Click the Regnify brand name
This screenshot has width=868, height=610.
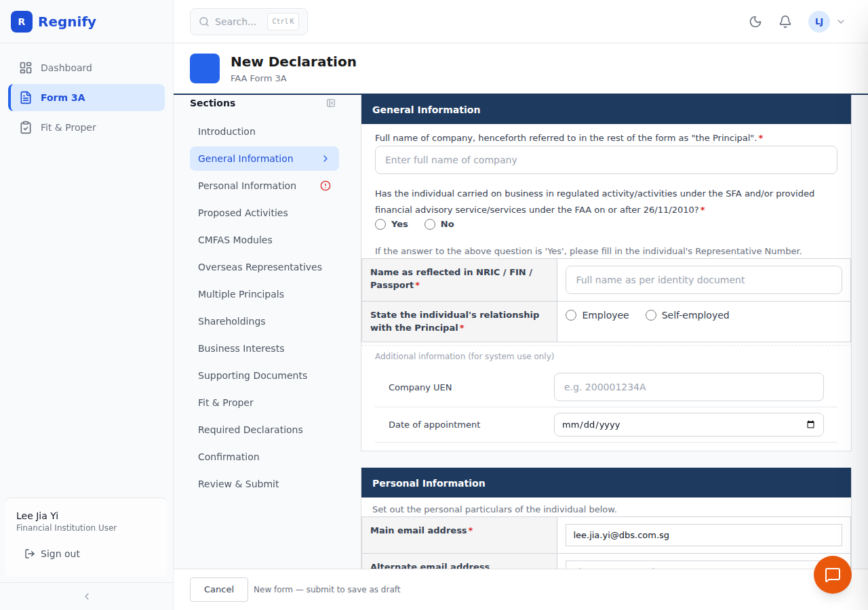[x=67, y=22]
